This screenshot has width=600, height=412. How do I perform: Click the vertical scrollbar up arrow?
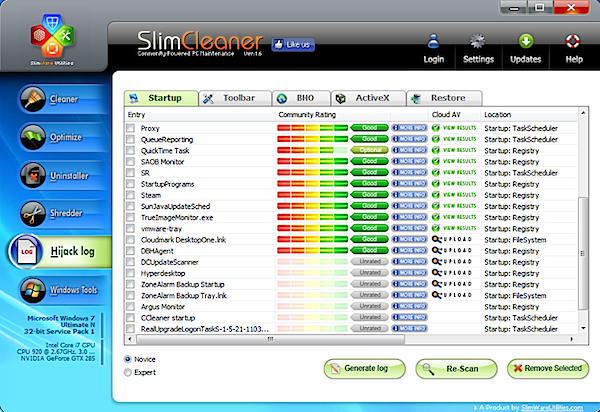[583, 113]
